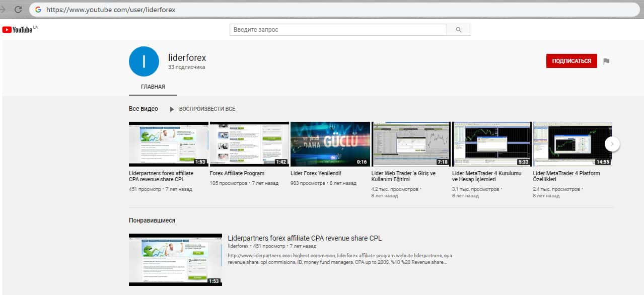Viewport: 644px width, 295px height.
Task: Click the ВОСПРОИЗВЕСТИ ВСЕ link
Action: pyautogui.click(x=207, y=109)
